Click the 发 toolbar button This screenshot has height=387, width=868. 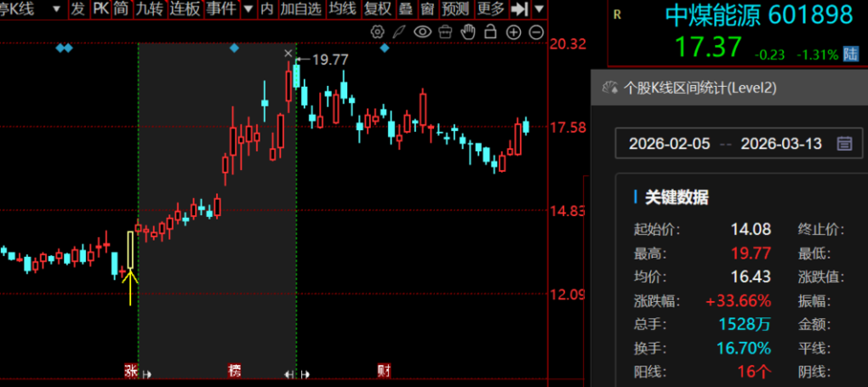tap(79, 9)
